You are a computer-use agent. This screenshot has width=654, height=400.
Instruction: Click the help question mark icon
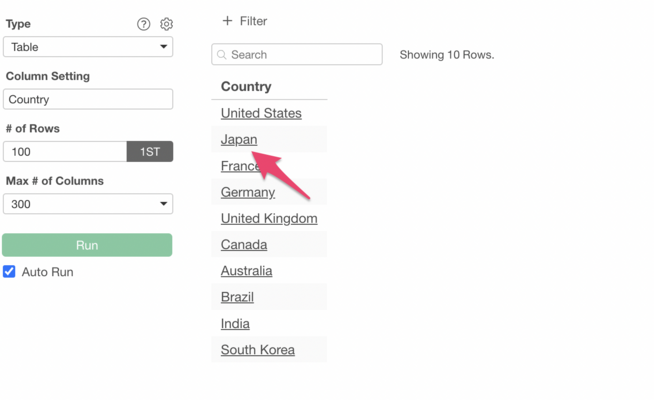tap(143, 24)
